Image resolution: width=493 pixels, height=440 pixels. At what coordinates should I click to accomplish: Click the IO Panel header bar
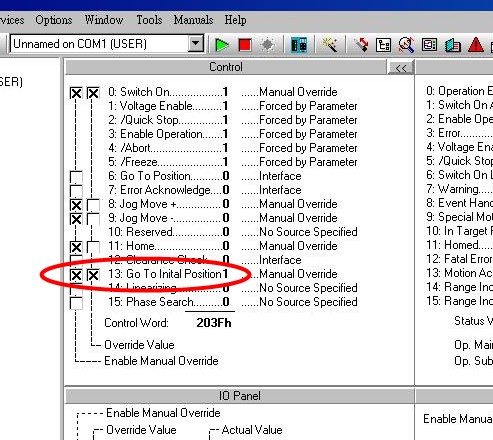pos(239,396)
